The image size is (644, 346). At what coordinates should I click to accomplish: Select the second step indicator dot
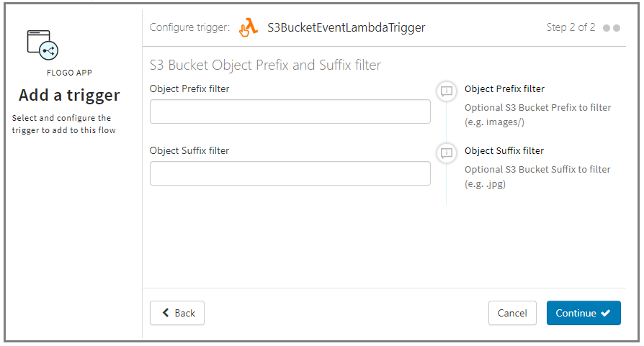coord(617,28)
